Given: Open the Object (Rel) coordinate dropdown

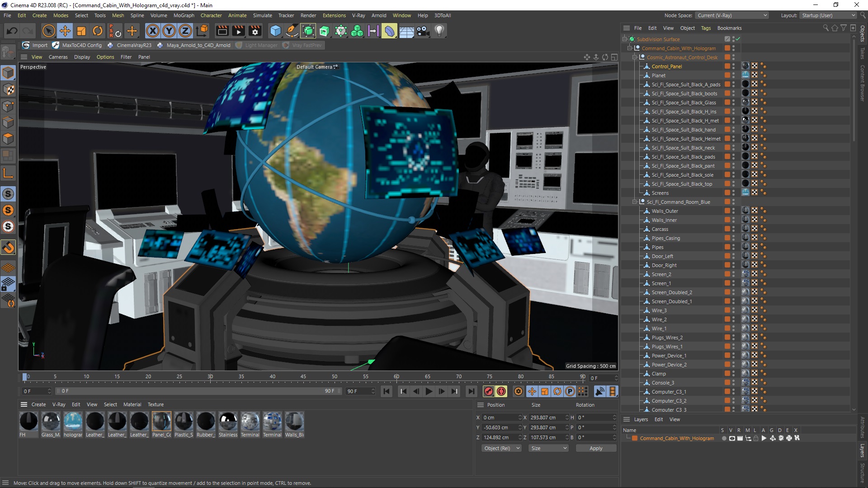Looking at the screenshot, I should pos(501,448).
